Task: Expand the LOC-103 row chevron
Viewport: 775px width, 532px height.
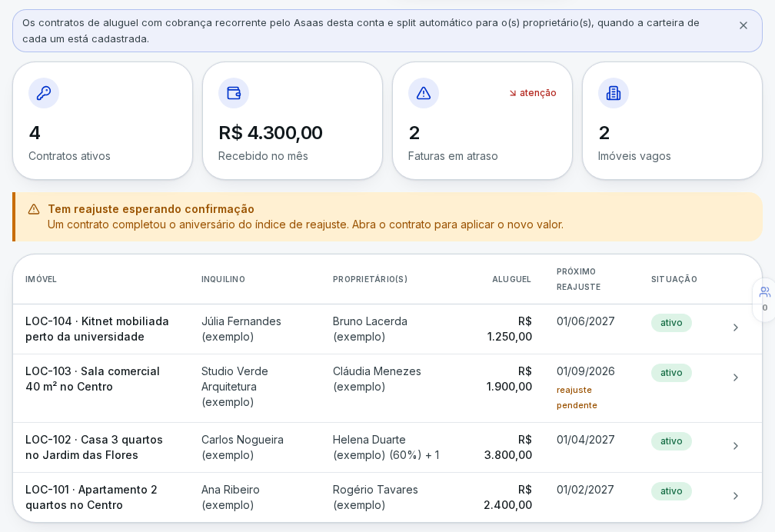Action: (736, 377)
